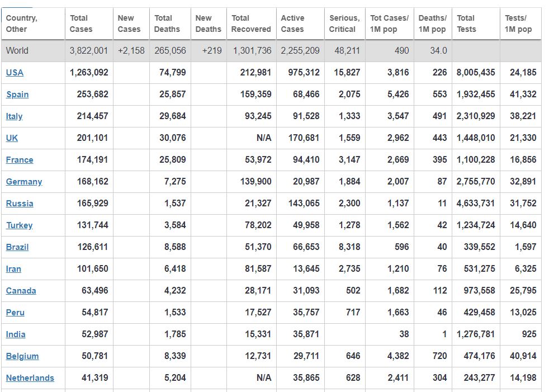Click World total cases 3,822,001
This screenshot has height=392, width=549.
click(x=88, y=50)
